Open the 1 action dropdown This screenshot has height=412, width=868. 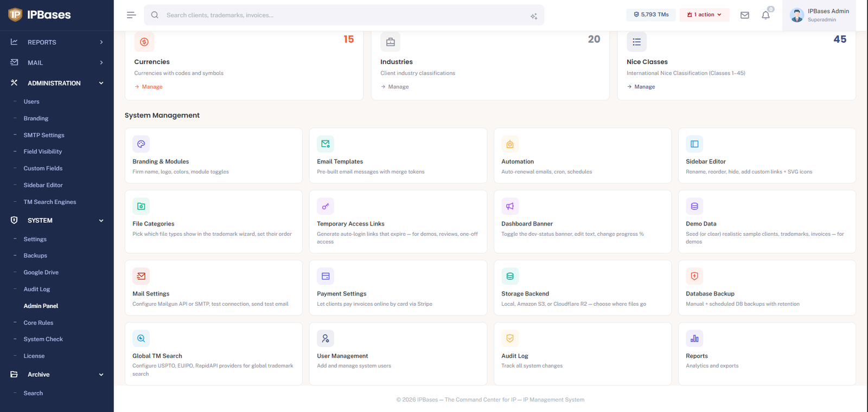coord(704,15)
